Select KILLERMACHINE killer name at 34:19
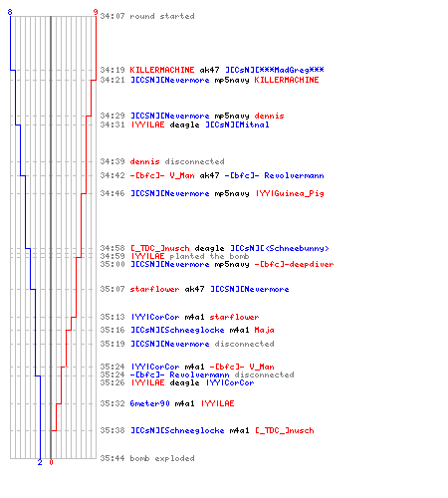Screen dimensions: 448x498 point(162,70)
